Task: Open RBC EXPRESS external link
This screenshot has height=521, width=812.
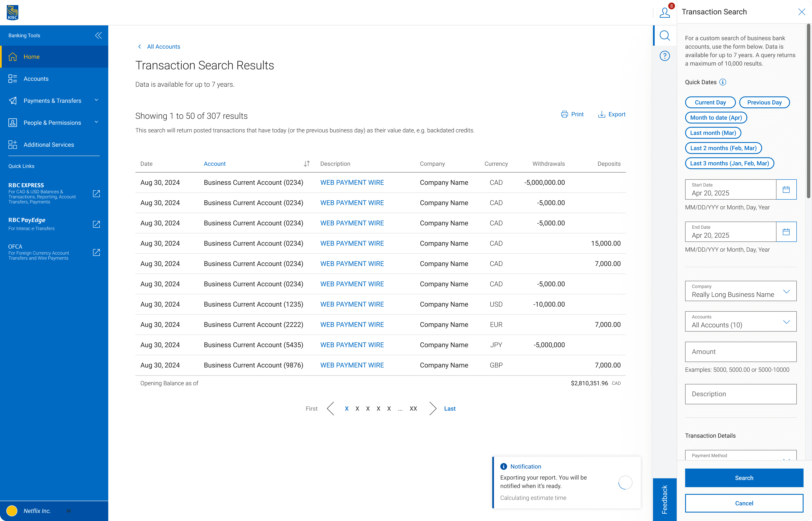Action: pyautogui.click(x=96, y=193)
